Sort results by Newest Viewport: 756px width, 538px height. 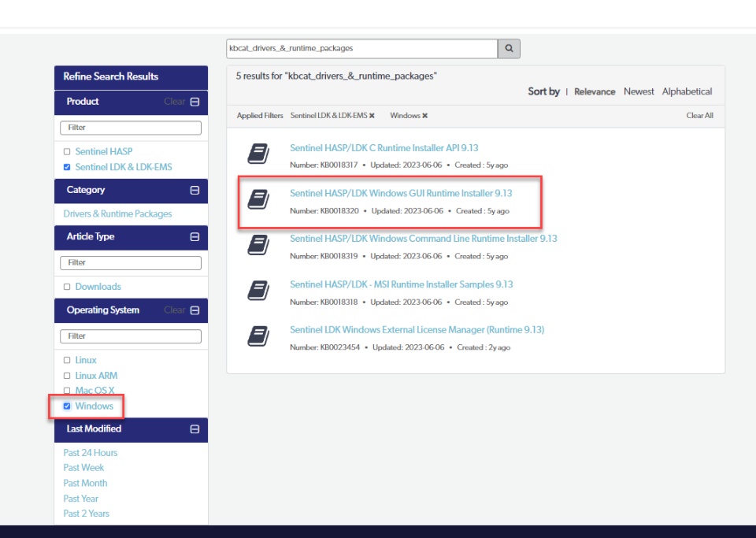click(639, 91)
